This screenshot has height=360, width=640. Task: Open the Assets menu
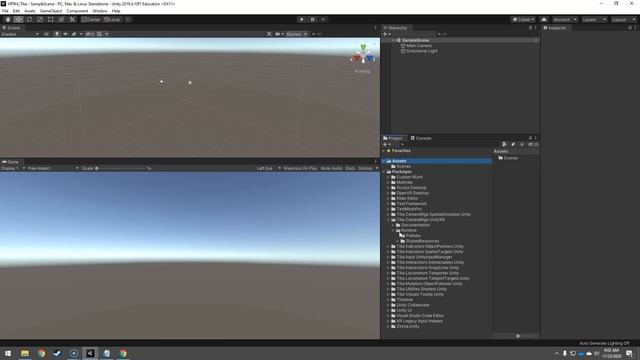[30, 11]
